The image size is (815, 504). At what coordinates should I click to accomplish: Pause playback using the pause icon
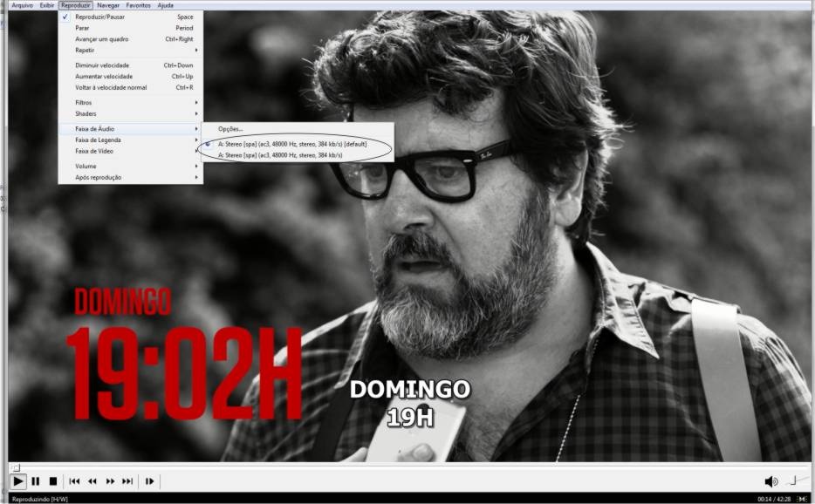pyautogui.click(x=36, y=481)
